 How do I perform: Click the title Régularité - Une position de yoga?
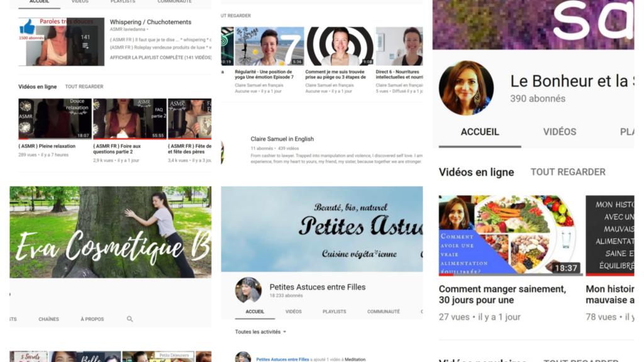(264, 74)
